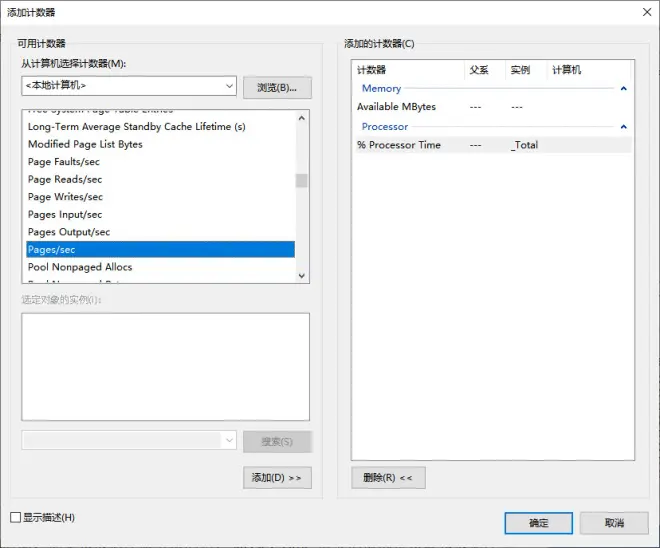Open the 本地计算机 computer dropdown
The width and height of the screenshot is (660, 548).
129,86
